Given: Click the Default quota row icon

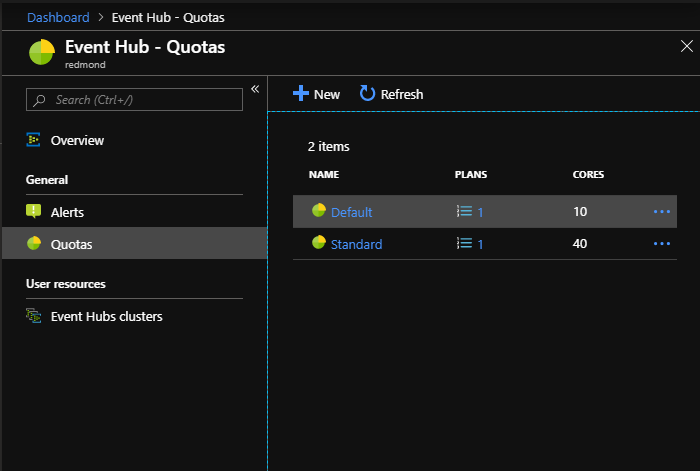Looking at the screenshot, I should click(319, 211).
